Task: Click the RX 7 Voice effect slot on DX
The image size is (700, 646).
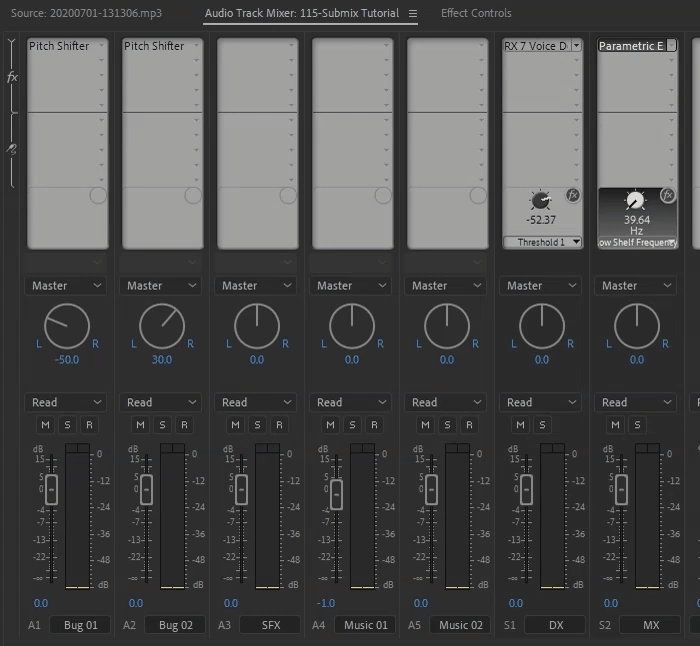Action: [536, 46]
